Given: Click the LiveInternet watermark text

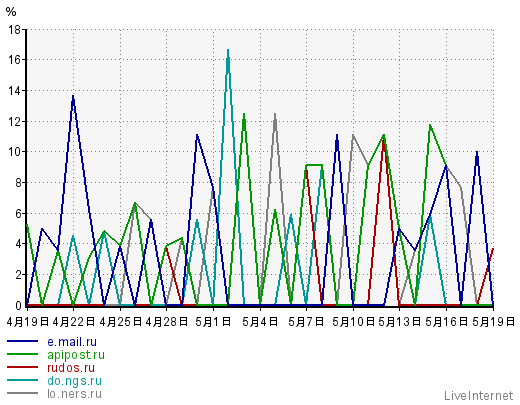Looking at the screenshot, I should pyautogui.click(x=479, y=396).
